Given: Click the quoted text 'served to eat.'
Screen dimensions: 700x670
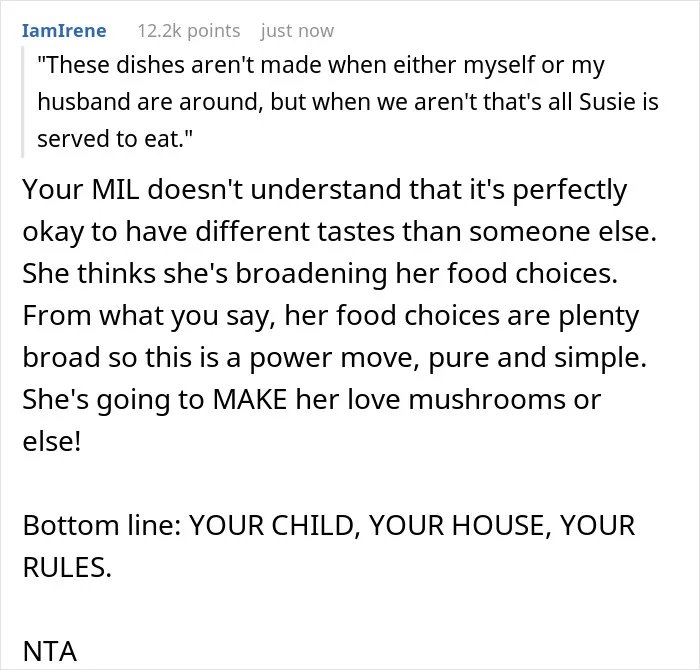Looking at the screenshot, I should [x=115, y=139].
